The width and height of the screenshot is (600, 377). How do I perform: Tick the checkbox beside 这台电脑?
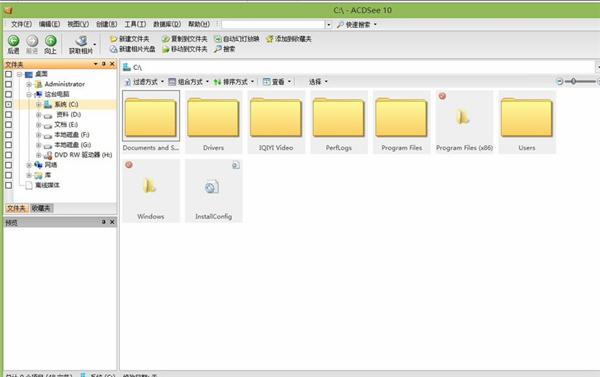(8, 94)
